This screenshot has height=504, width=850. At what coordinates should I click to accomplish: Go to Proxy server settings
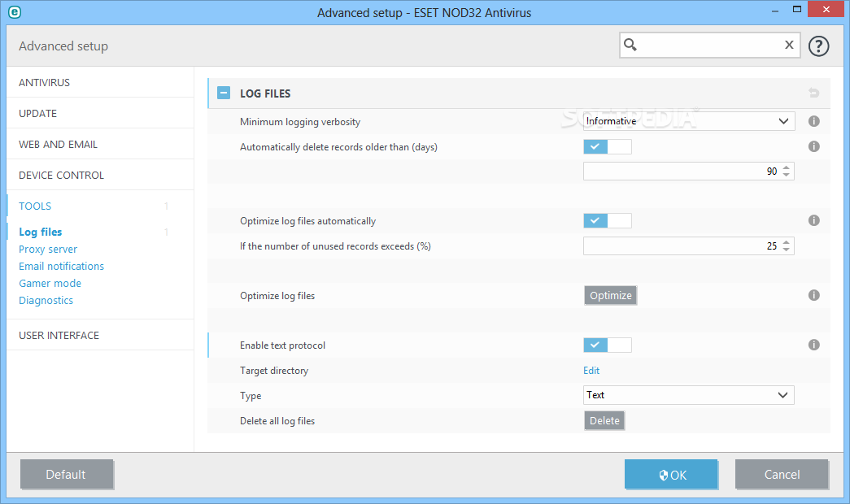point(48,250)
